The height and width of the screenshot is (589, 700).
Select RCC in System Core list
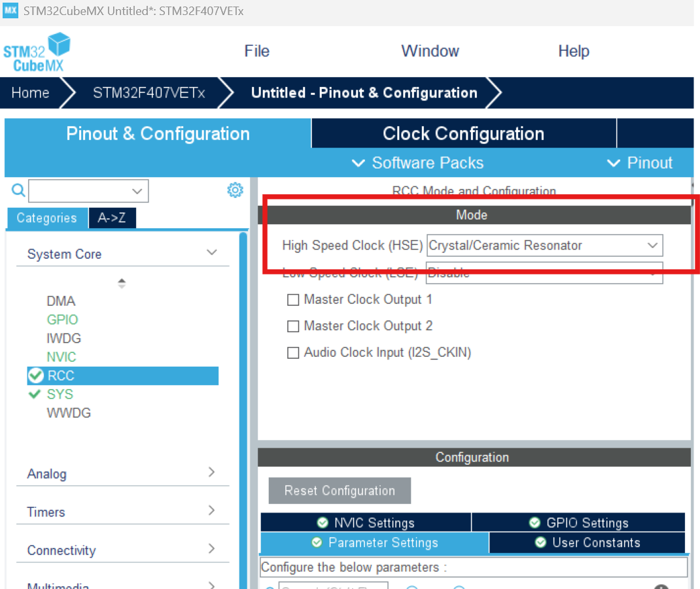(123, 376)
